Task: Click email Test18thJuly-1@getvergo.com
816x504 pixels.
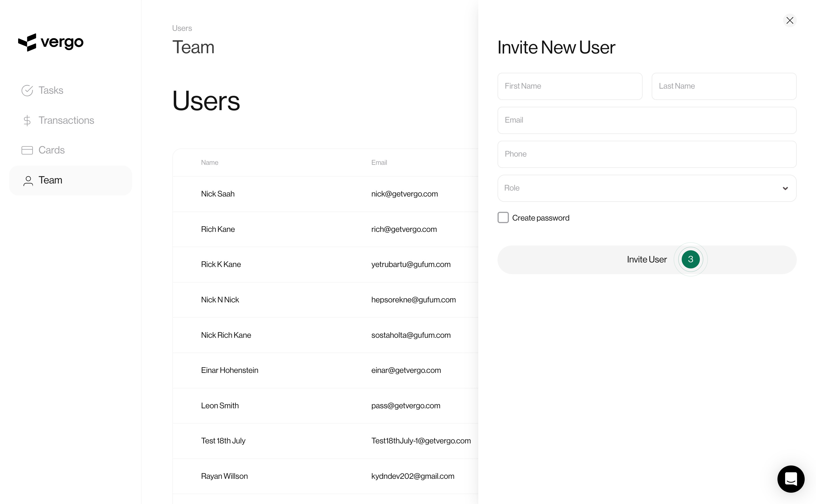Action: click(x=421, y=441)
